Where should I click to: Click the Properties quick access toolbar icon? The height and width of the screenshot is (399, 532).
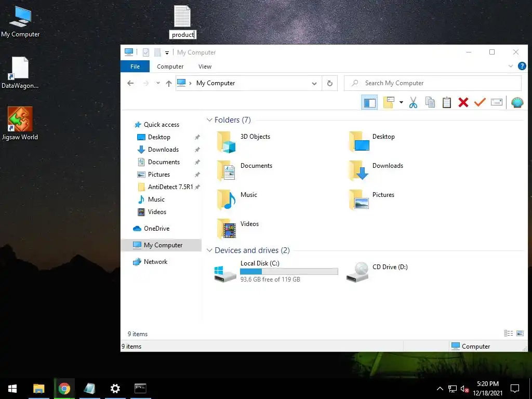click(x=146, y=52)
